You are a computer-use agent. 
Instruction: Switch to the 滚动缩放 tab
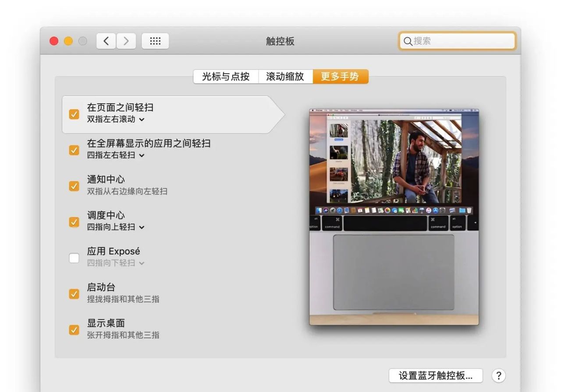(285, 77)
